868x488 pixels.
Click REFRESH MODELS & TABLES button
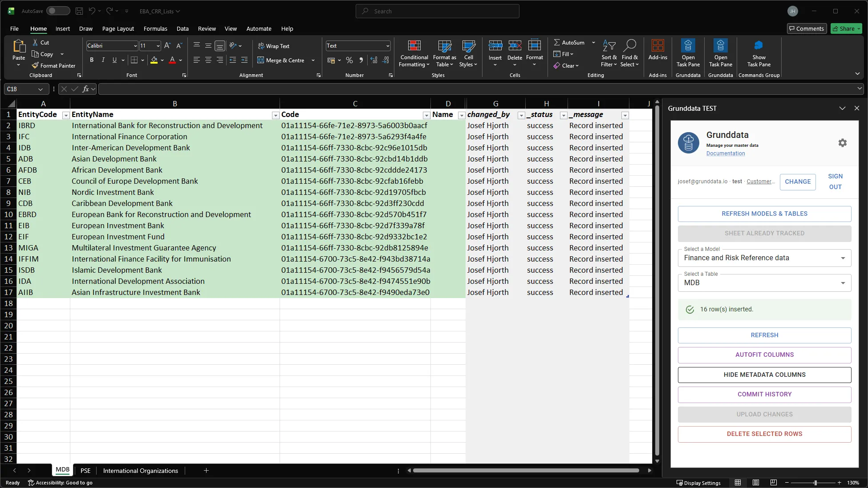click(764, 214)
